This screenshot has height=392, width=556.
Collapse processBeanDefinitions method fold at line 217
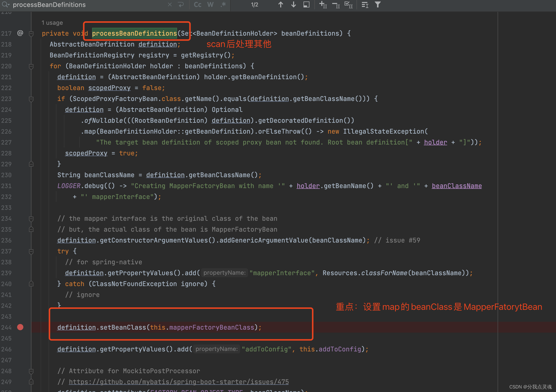(x=31, y=34)
